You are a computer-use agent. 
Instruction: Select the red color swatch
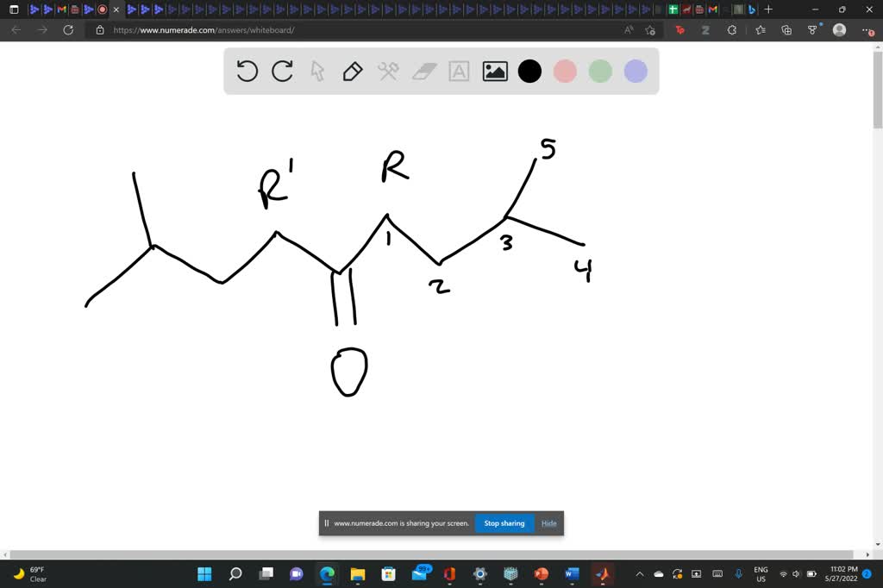565,72
